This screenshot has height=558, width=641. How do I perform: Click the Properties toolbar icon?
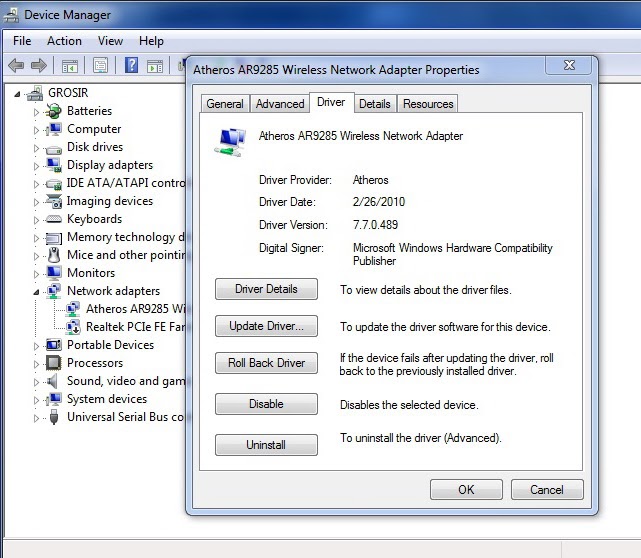(100, 65)
